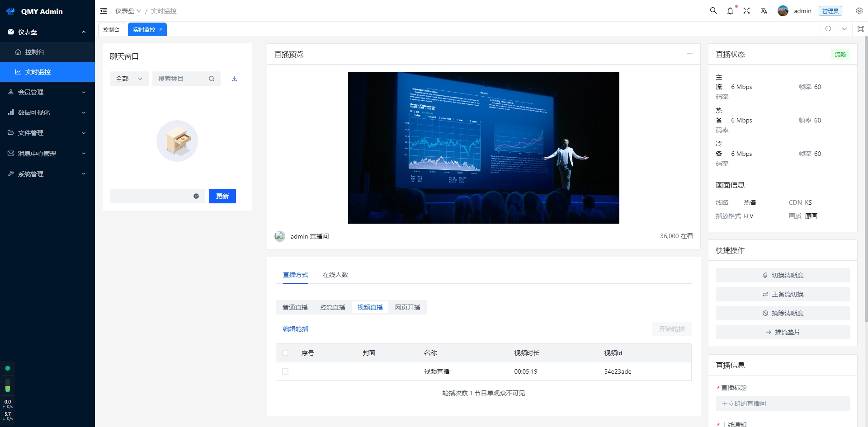Click the 管理员 role badge
This screenshot has height=427, width=868.
pos(830,11)
